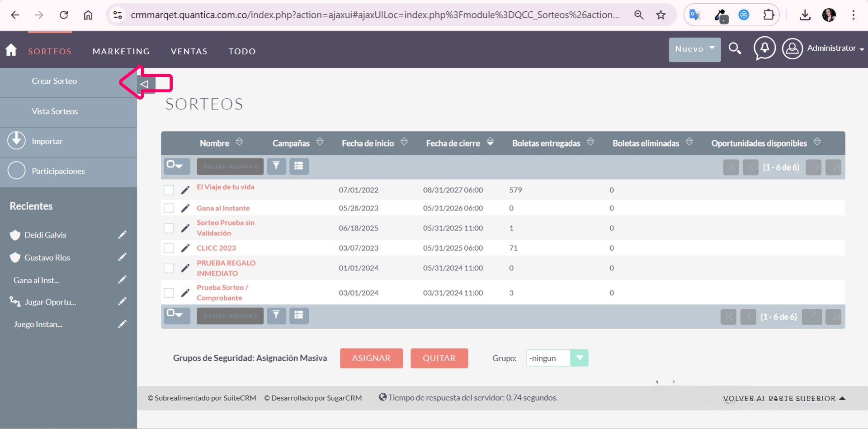Check the box for 'Gana al Instante'
This screenshot has height=429, width=868.
click(x=169, y=208)
